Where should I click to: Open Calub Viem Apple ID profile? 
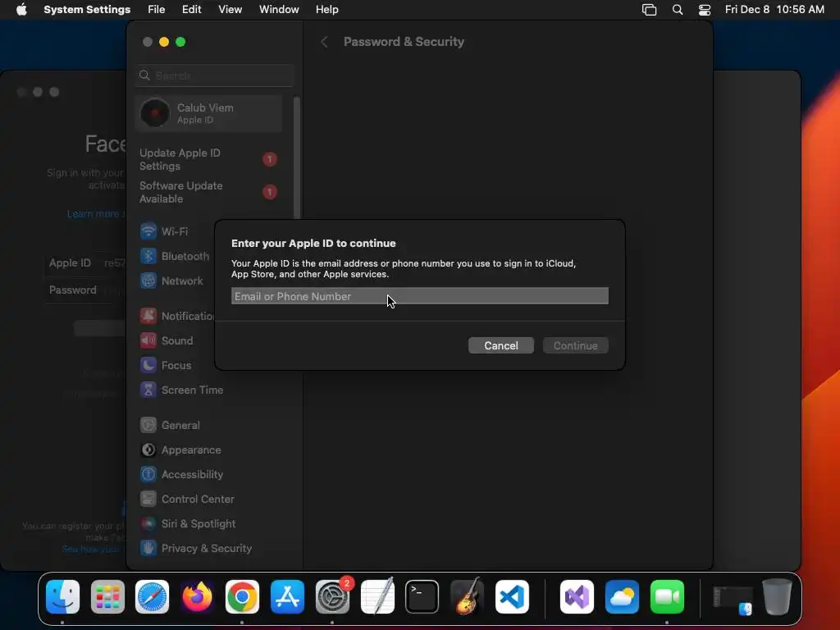209,113
